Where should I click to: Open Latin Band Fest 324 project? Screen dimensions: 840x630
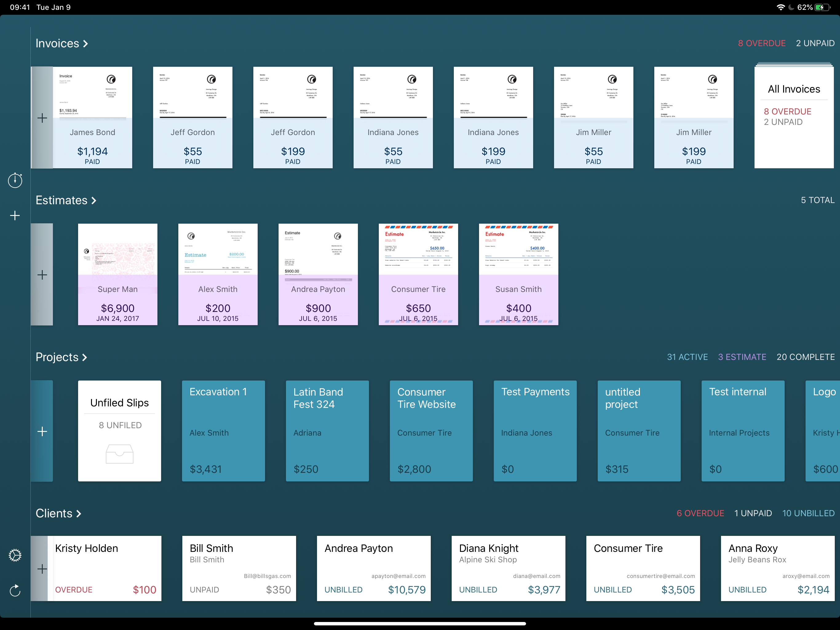[327, 431]
